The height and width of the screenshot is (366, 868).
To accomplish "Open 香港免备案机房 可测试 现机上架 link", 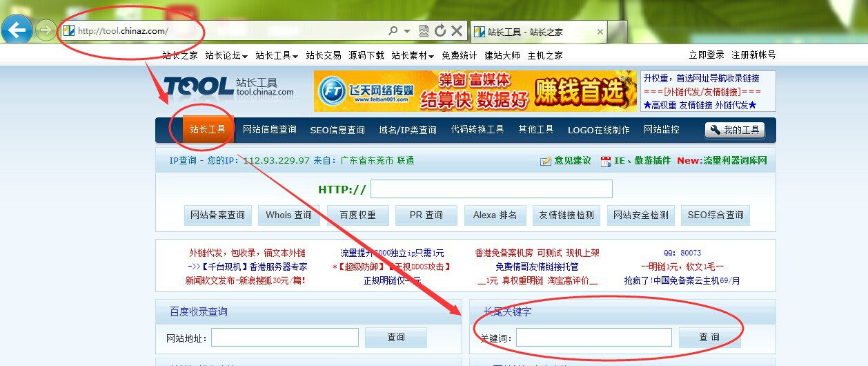I will click(537, 253).
